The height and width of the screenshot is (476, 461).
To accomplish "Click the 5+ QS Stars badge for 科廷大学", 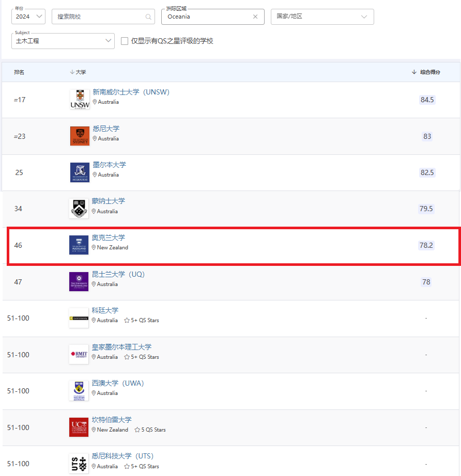I will click(142, 320).
